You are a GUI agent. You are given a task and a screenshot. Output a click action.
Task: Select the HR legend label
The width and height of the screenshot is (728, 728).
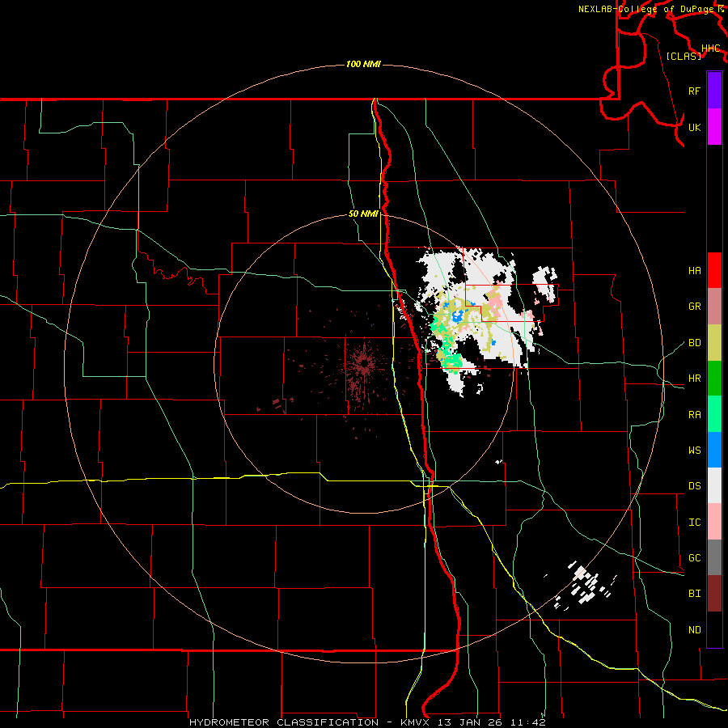(694, 379)
